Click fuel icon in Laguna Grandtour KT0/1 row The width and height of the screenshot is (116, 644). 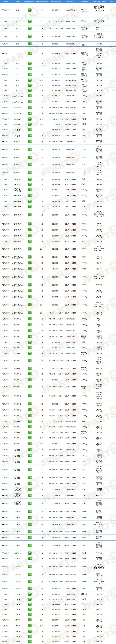click(30, 269)
